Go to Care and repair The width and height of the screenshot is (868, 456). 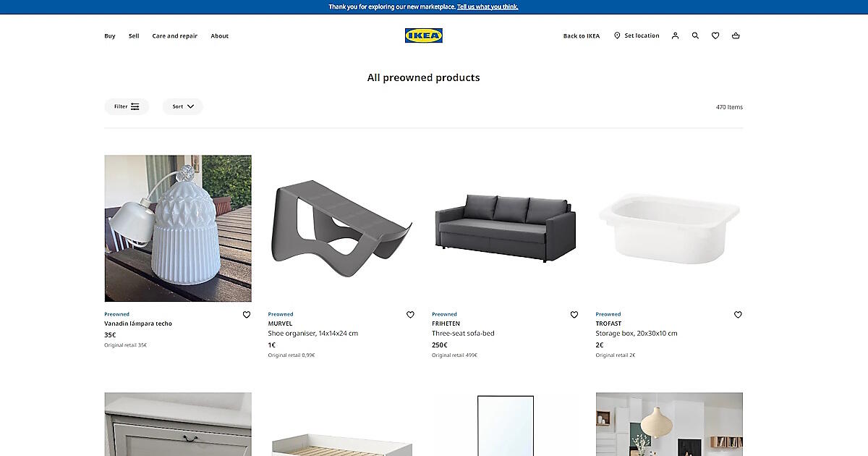click(x=174, y=36)
